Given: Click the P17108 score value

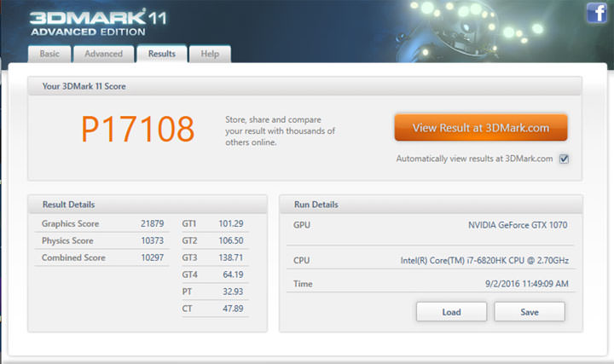Looking at the screenshot, I should 138,130.
